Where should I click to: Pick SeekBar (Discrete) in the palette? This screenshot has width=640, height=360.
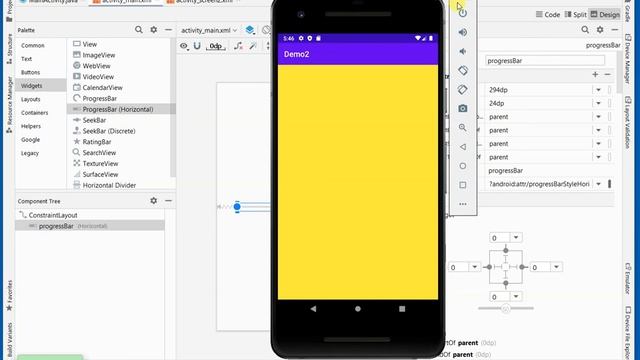(109, 131)
